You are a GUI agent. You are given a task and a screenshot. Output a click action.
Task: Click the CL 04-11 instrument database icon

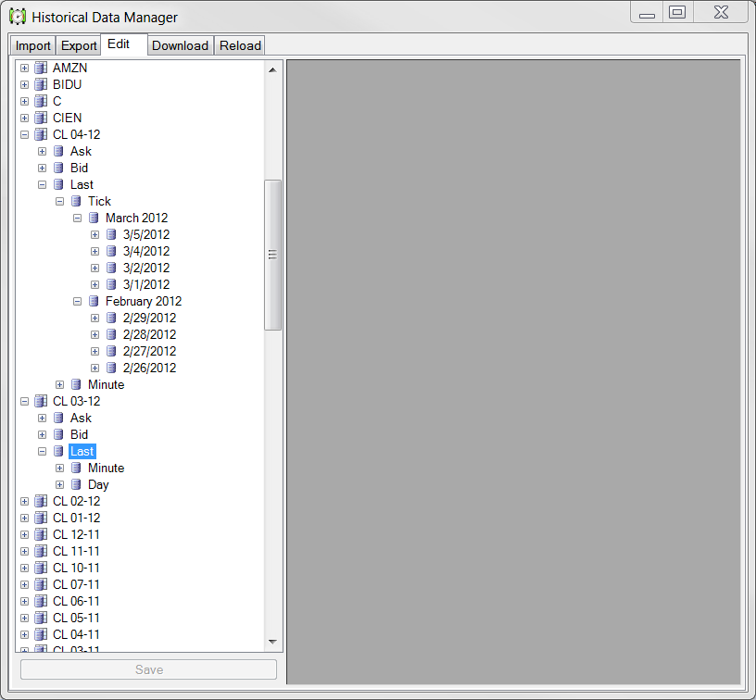[41, 635]
